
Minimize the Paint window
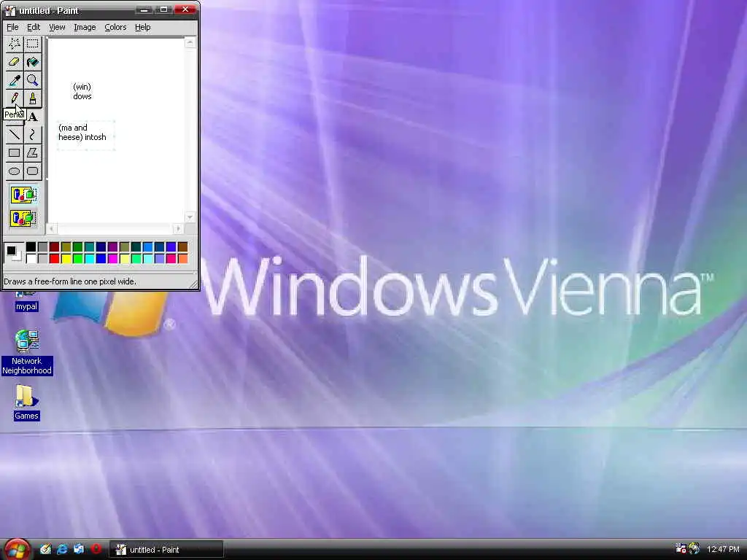(144, 10)
